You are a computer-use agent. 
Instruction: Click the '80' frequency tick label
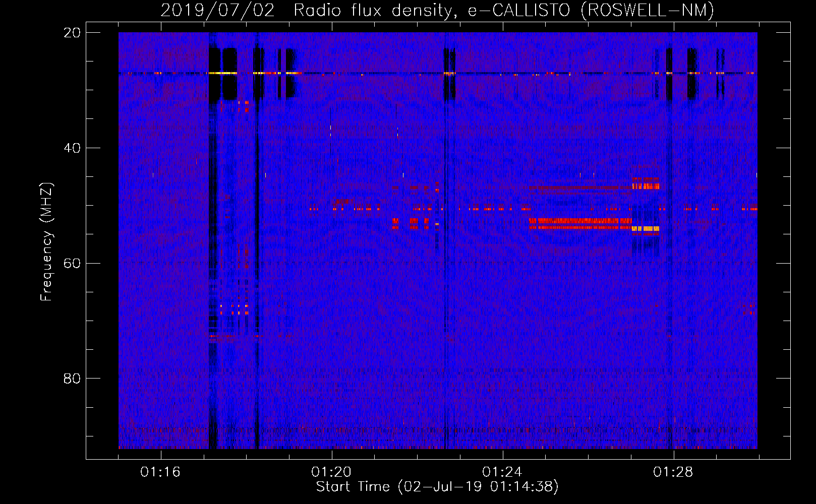point(72,379)
